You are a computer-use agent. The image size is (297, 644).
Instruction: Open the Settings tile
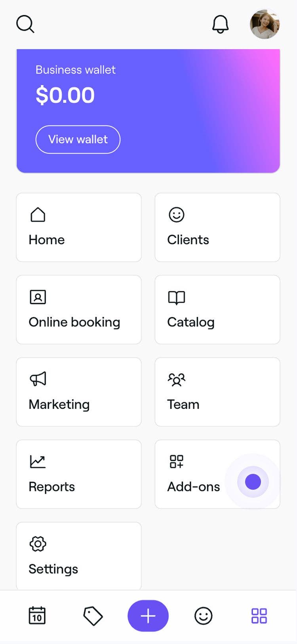(78, 556)
